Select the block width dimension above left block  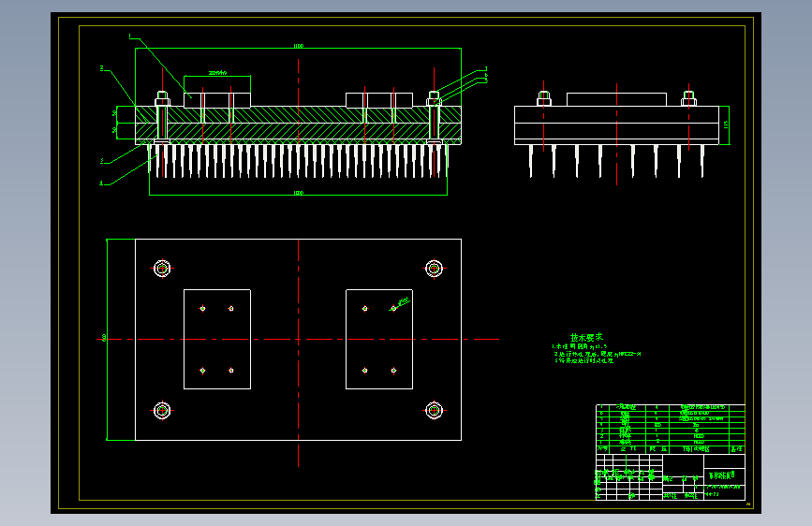(x=217, y=73)
